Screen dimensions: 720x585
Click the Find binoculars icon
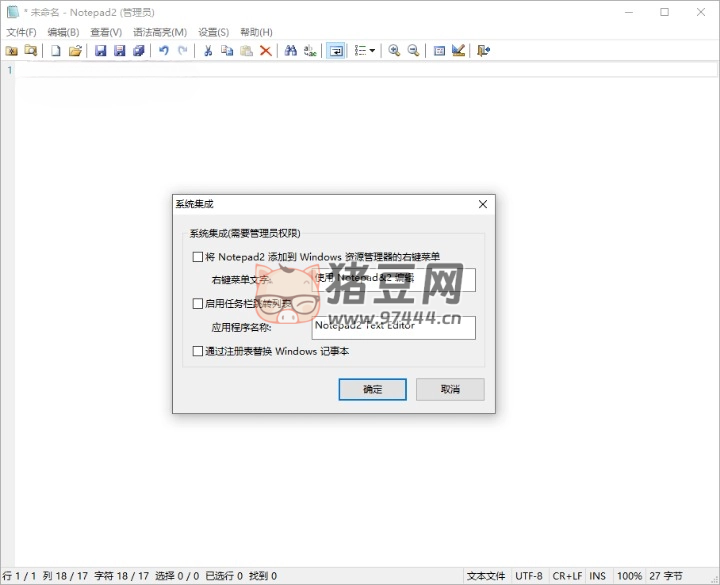(x=291, y=50)
